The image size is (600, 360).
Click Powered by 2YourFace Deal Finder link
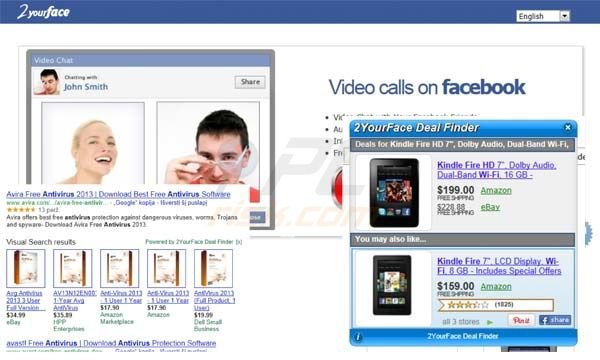(189, 242)
